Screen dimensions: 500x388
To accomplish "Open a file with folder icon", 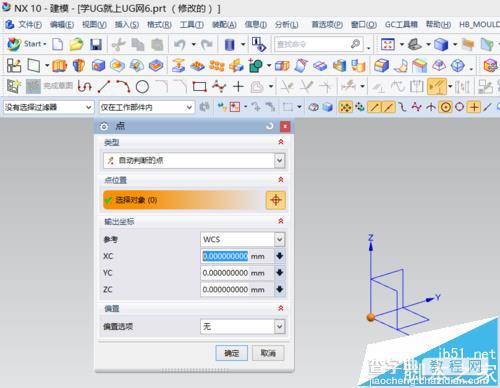I will (x=76, y=44).
